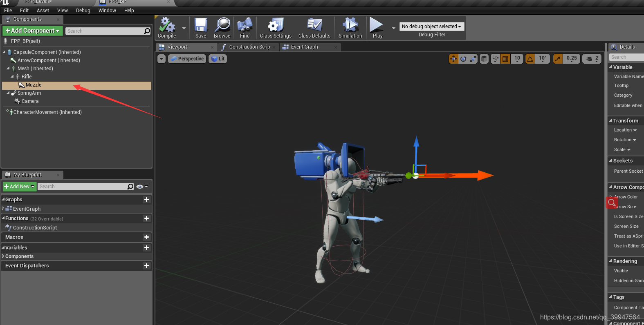Select CapsuleComponent (Inherited)

click(47, 52)
